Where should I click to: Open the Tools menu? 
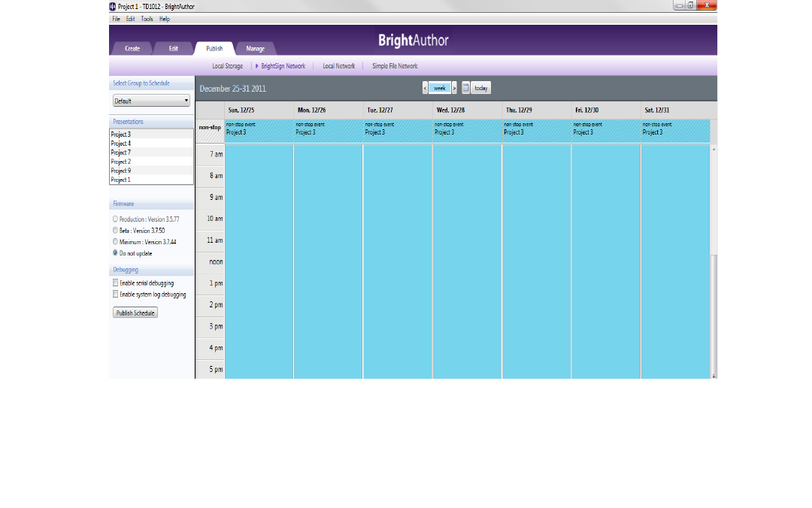pos(147,19)
